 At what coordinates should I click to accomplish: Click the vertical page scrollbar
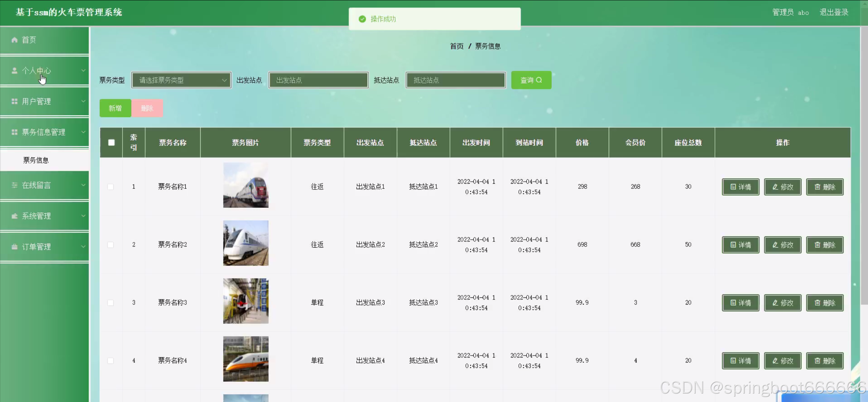tap(864, 166)
